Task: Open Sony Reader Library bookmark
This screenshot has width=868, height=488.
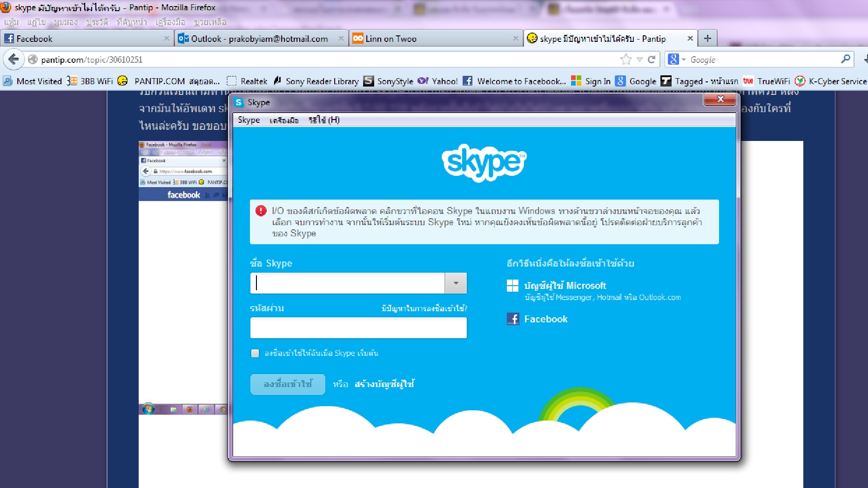Action: [x=316, y=81]
